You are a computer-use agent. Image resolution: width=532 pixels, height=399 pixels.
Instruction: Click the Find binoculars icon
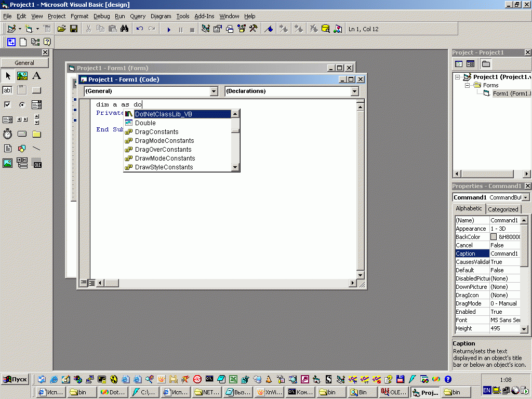[125, 29]
